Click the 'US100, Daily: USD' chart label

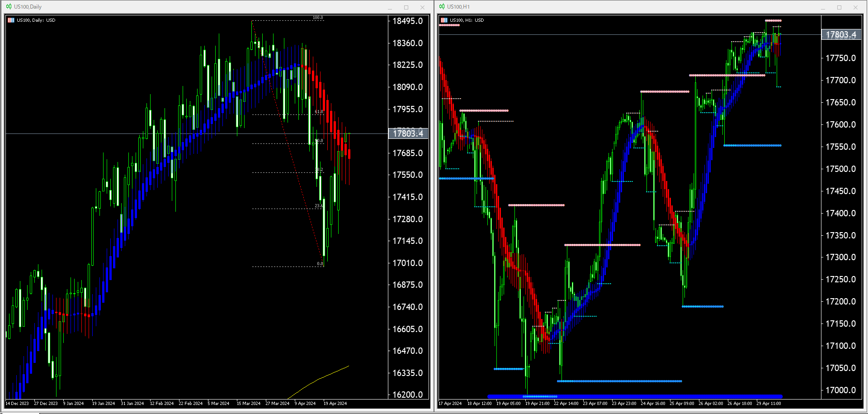point(36,20)
